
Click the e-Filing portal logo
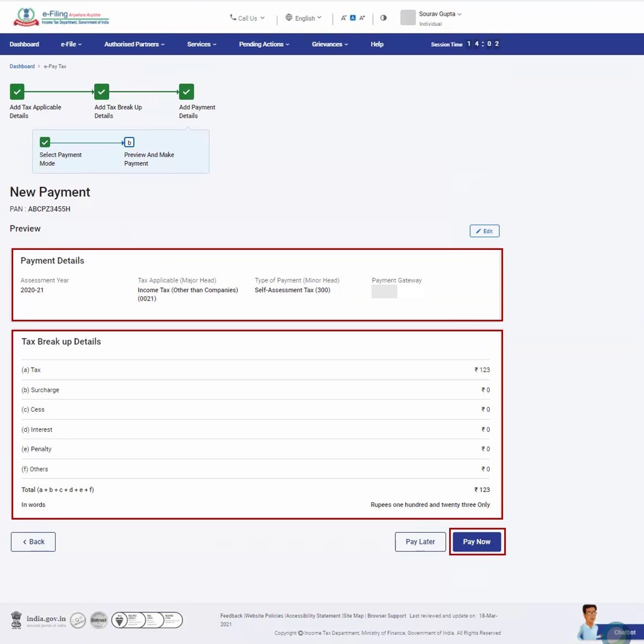61,17
